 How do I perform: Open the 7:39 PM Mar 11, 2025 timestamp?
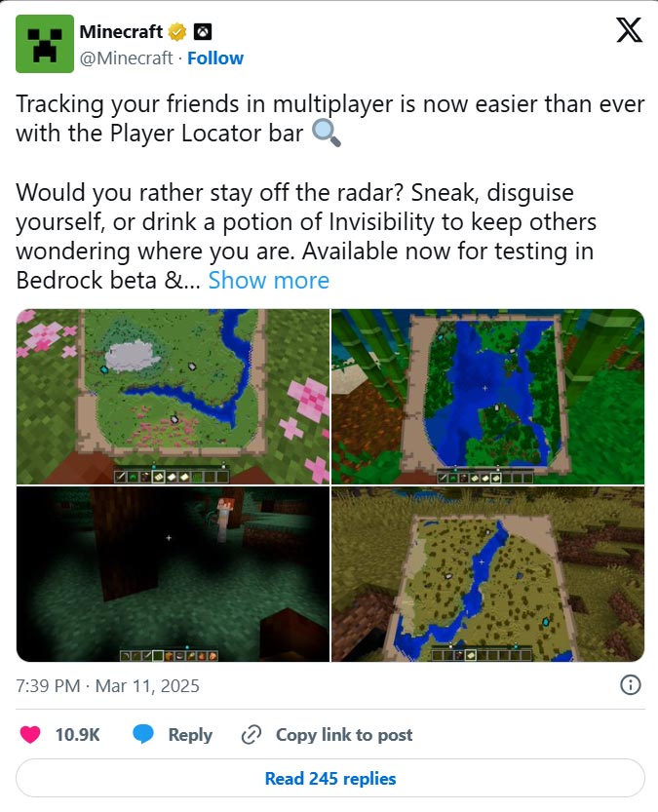point(107,685)
